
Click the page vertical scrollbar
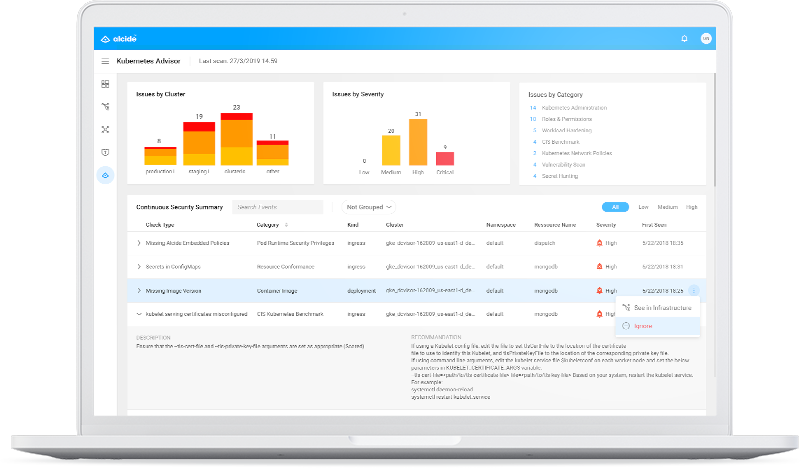(x=714, y=130)
